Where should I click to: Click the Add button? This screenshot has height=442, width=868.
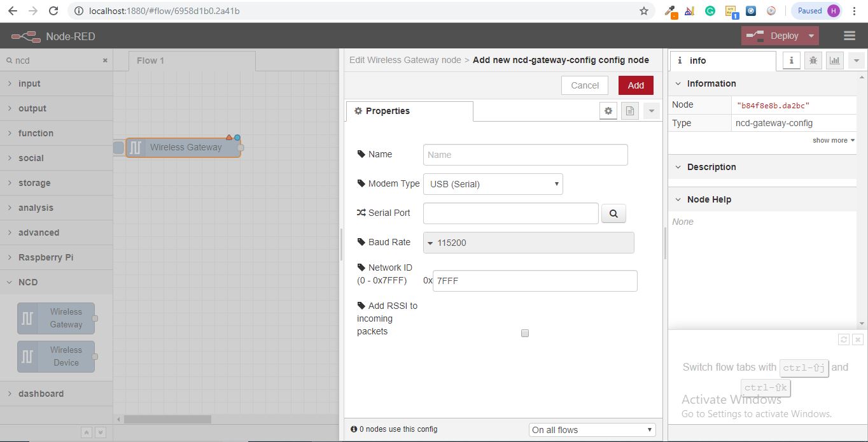[x=636, y=85]
